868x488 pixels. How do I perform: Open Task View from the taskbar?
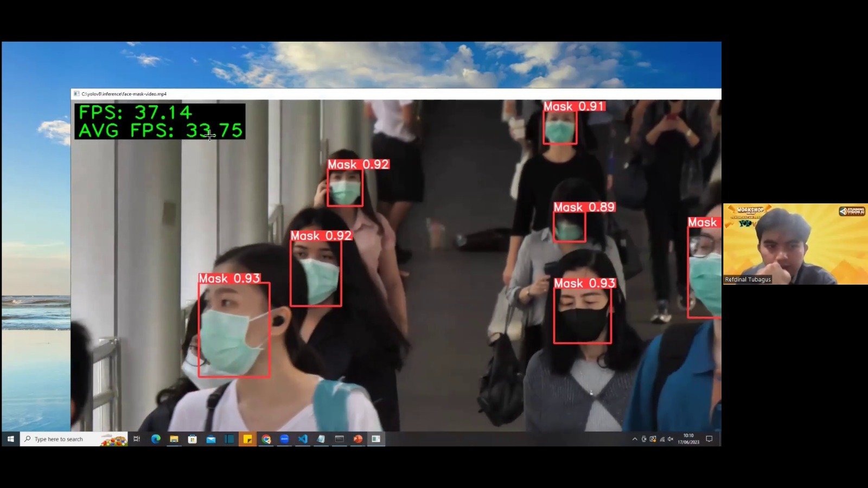(137, 439)
